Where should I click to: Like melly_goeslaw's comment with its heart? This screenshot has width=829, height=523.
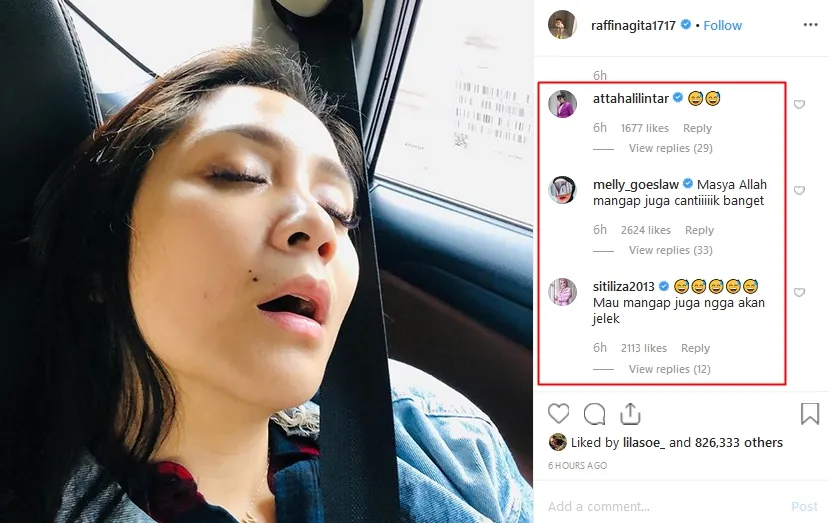(799, 190)
